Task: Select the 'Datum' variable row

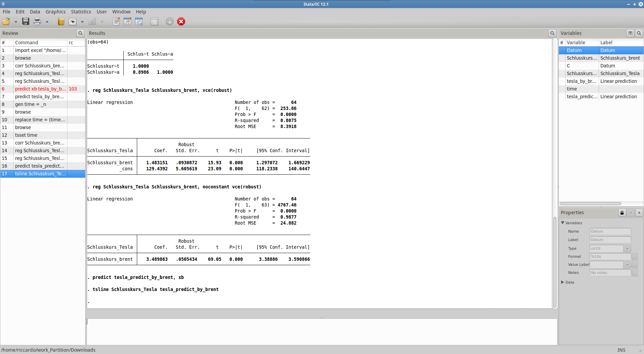Action: click(601, 50)
